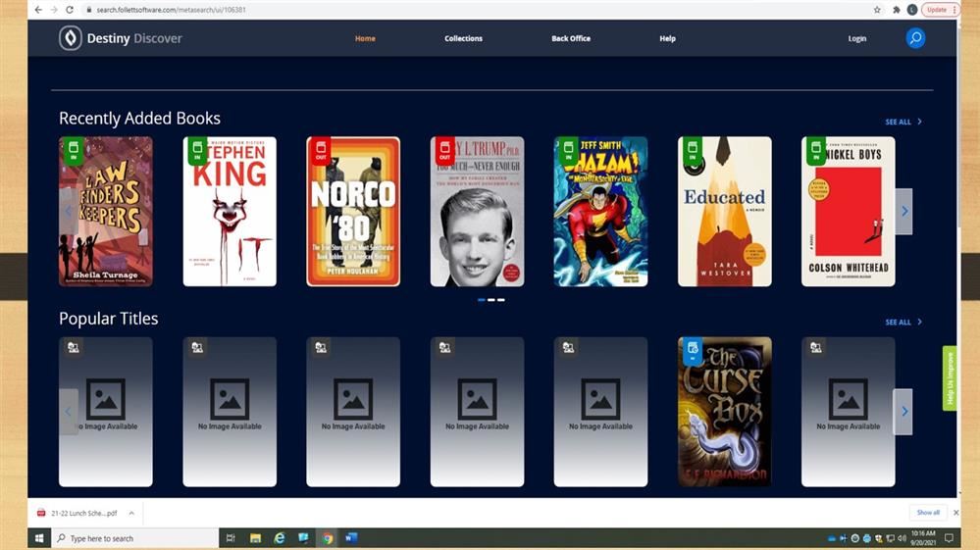
Task: Click See All for Popular Titles
Action: pos(903,323)
